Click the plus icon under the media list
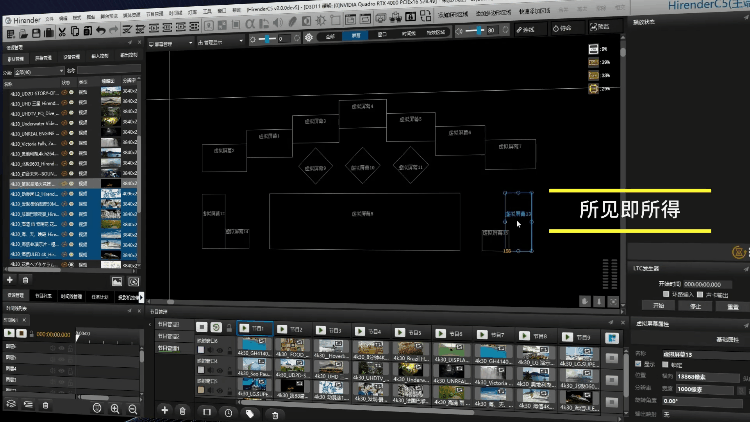 coord(10,280)
